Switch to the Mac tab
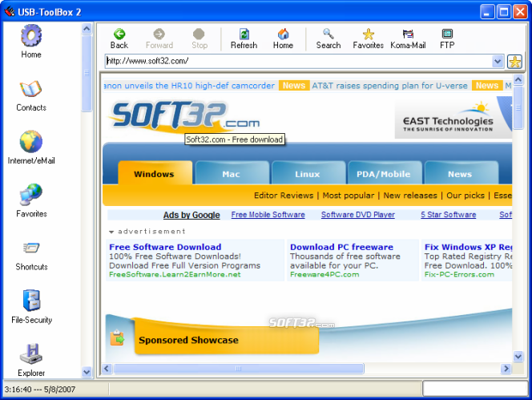 (232, 173)
